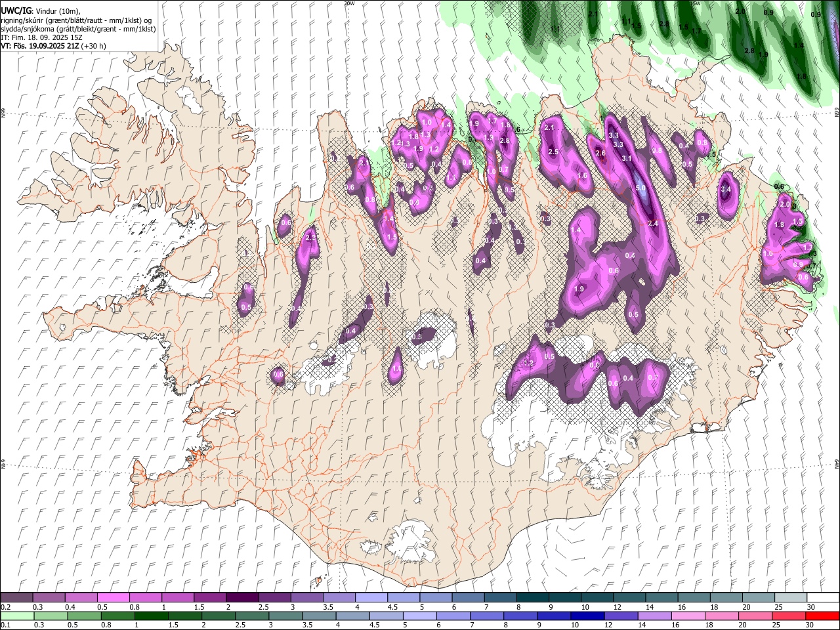This screenshot has width=840, height=630.
Task: Click the 'slydda/snjókoma' description line in header
Action: coord(78,29)
